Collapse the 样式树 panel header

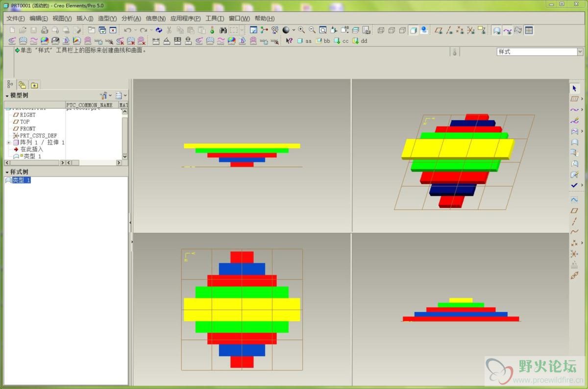pyautogui.click(x=7, y=172)
